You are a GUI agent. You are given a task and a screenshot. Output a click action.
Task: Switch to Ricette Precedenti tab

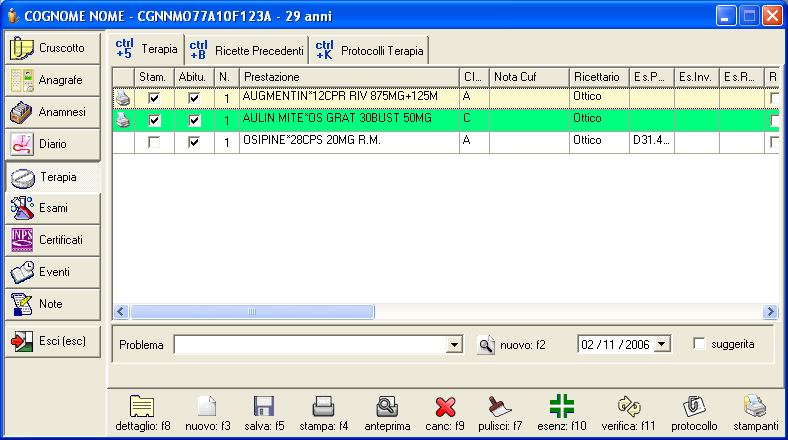247,49
